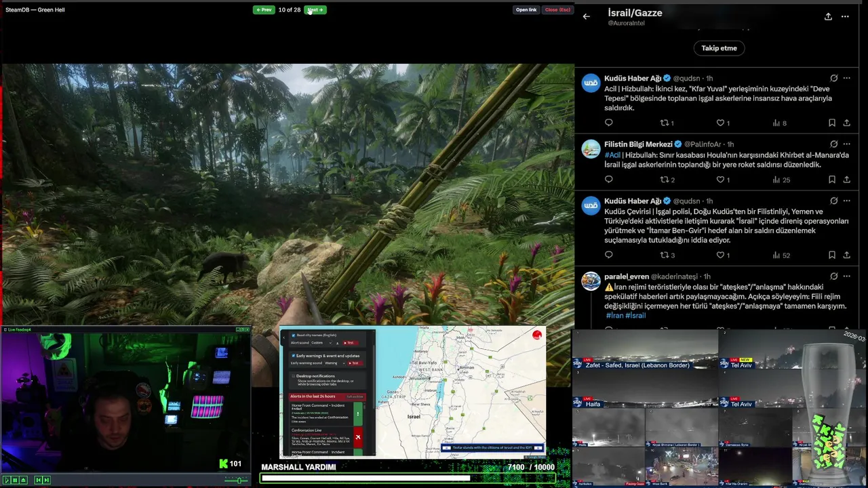Test the early warning sound
Screen dimensions: 868x488
pyautogui.click(x=355, y=363)
